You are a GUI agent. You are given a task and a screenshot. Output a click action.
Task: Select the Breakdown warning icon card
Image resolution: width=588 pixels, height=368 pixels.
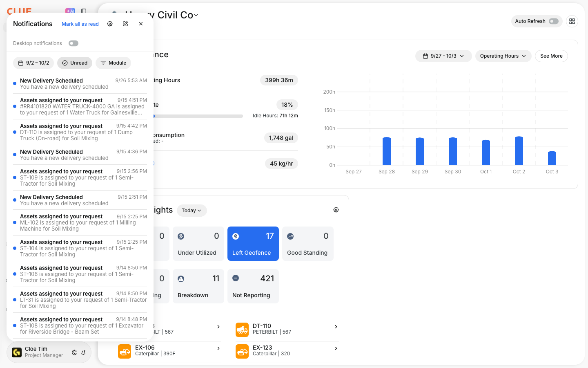198,286
